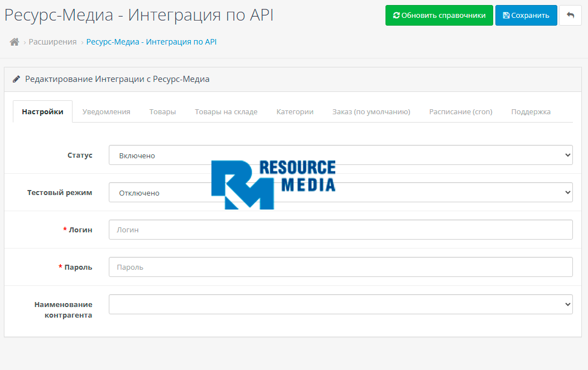Open the Поддержка tab
This screenshot has width=588, height=370.
coord(531,111)
